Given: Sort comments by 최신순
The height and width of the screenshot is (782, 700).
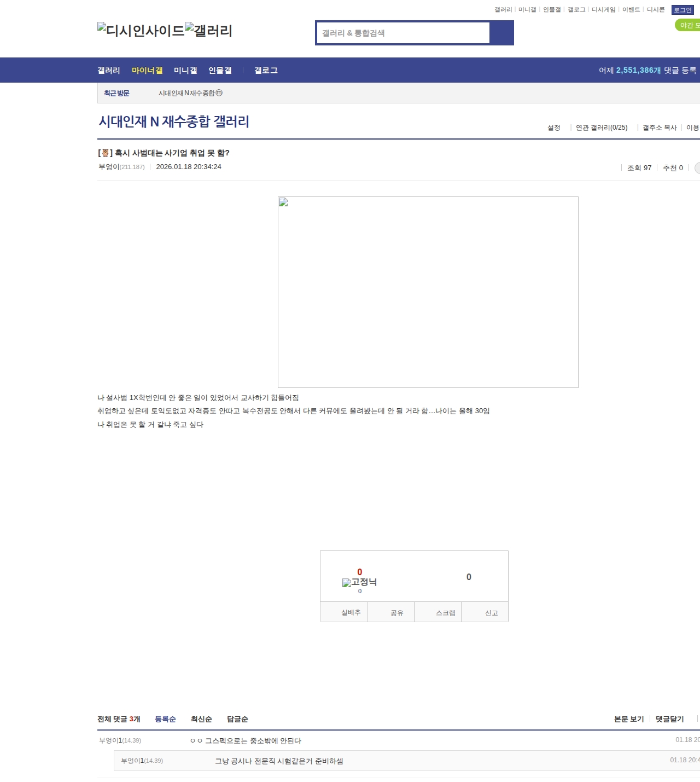Looking at the screenshot, I should [x=201, y=719].
